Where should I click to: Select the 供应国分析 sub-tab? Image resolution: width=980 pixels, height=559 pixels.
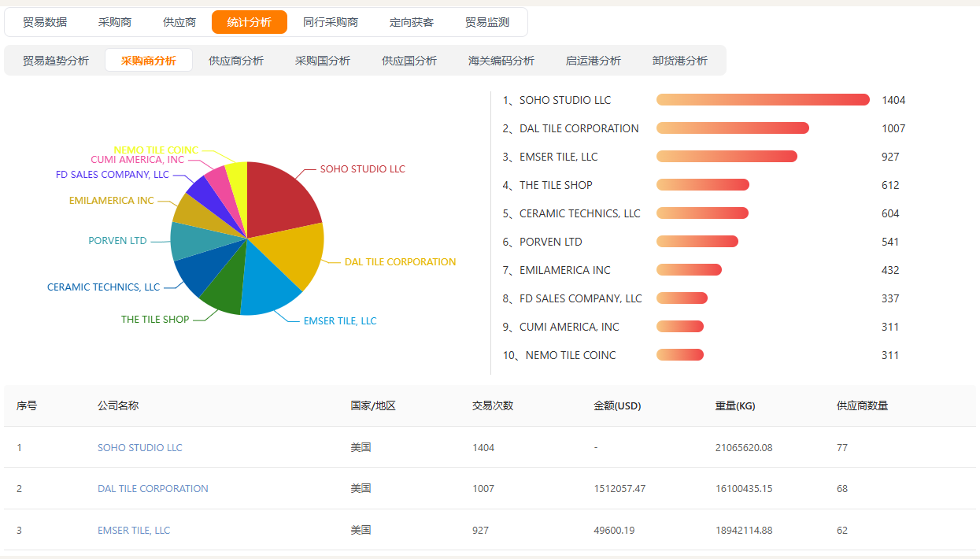409,61
